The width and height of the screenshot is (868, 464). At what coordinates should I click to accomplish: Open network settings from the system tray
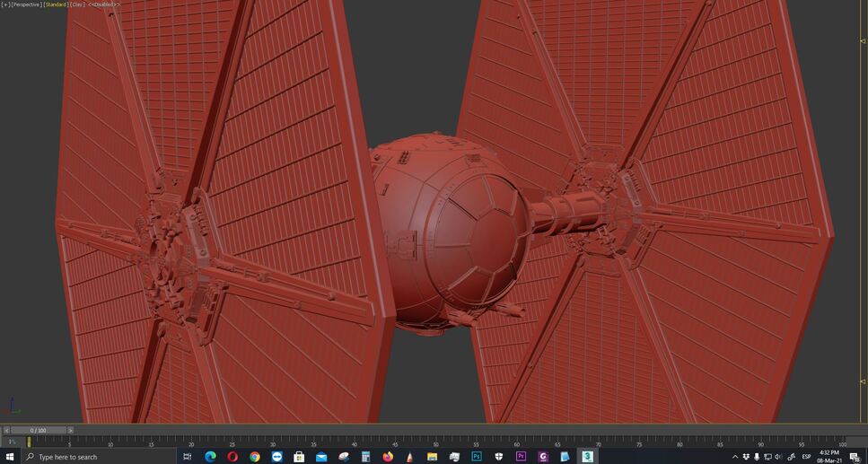pos(767,457)
